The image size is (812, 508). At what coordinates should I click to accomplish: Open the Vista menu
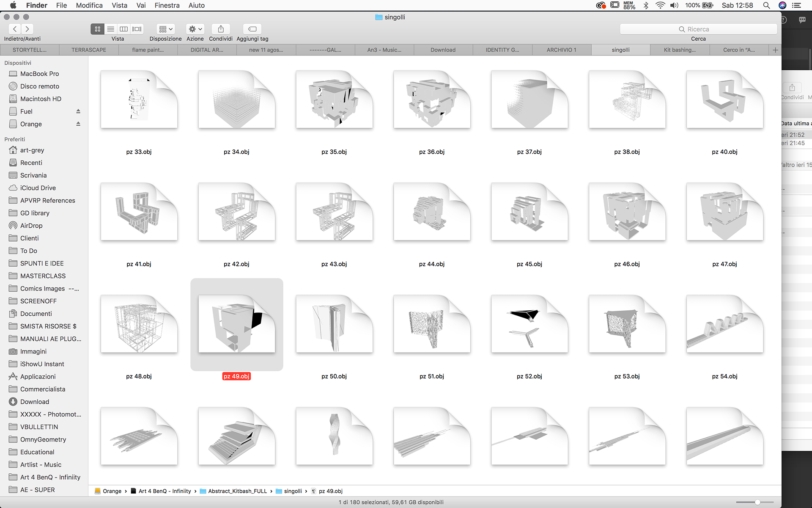coord(119,6)
